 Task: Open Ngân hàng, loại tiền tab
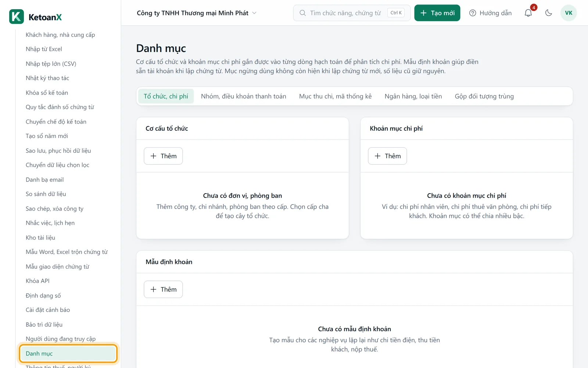[413, 96]
